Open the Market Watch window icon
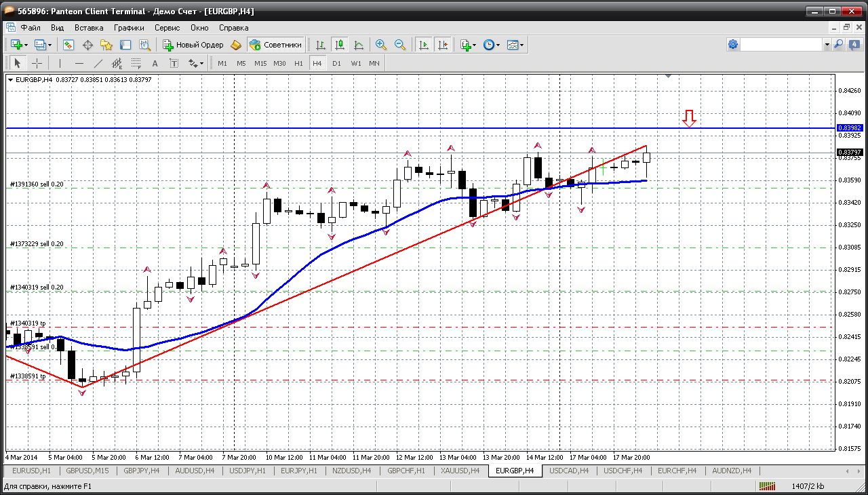The width and height of the screenshot is (868, 495). click(68, 45)
